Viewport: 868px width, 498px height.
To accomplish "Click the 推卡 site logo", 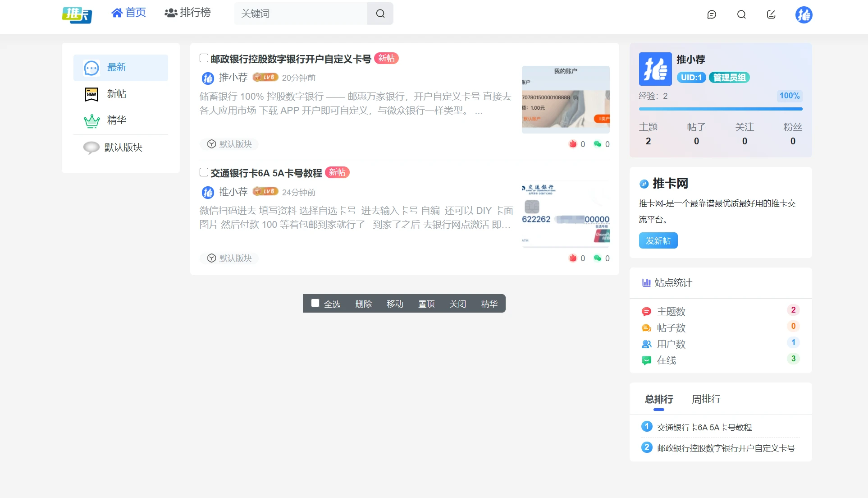I will click(77, 14).
